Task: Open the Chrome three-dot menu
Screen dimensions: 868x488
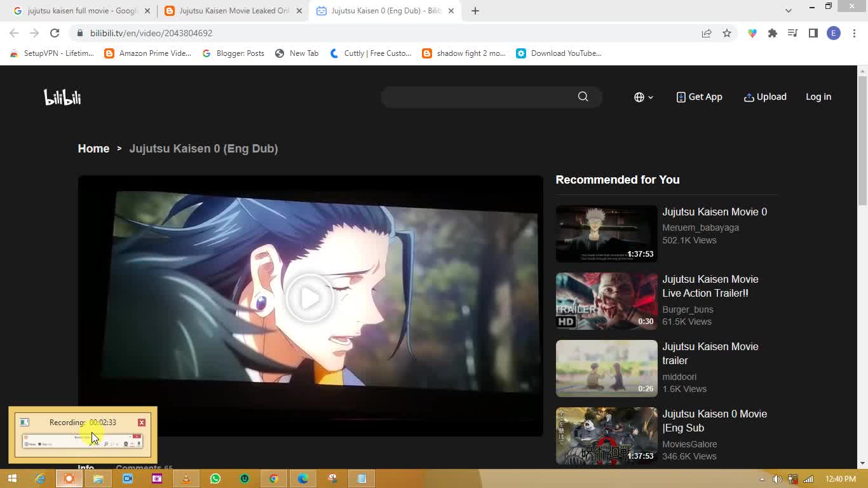Action: [x=854, y=33]
